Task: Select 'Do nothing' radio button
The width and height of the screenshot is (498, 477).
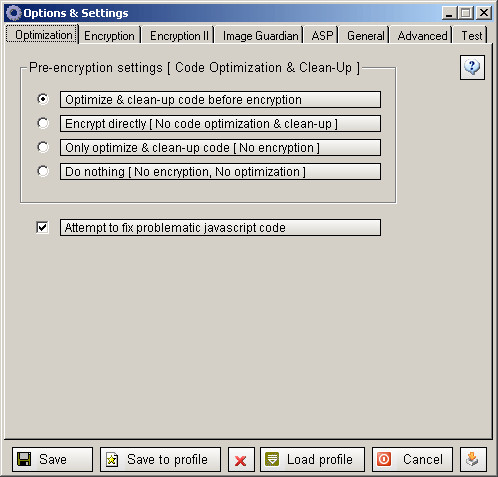Action: click(x=43, y=171)
